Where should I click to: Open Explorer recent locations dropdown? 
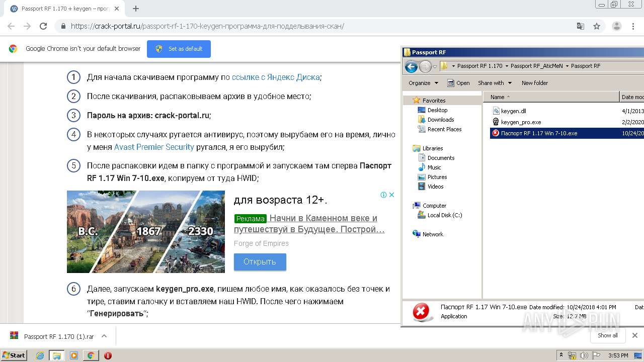(435, 66)
